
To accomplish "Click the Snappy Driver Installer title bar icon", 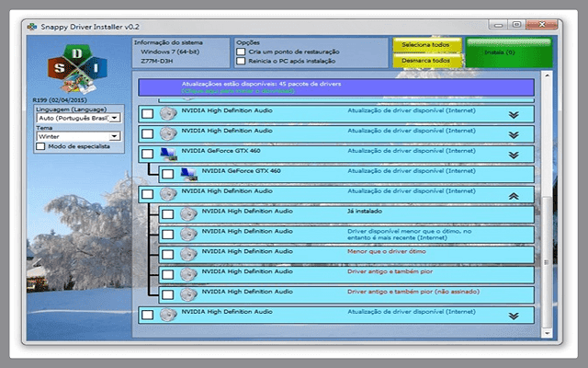I will [32, 27].
